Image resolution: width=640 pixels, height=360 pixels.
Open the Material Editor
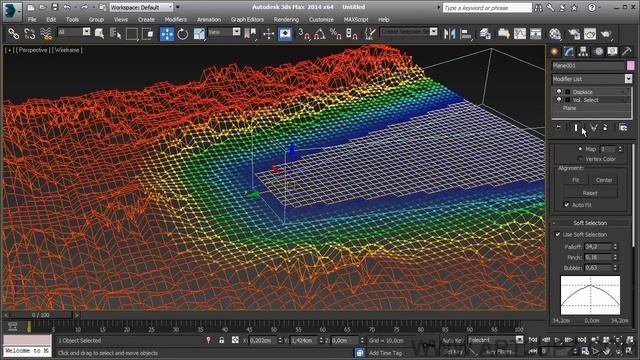click(x=555, y=34)
